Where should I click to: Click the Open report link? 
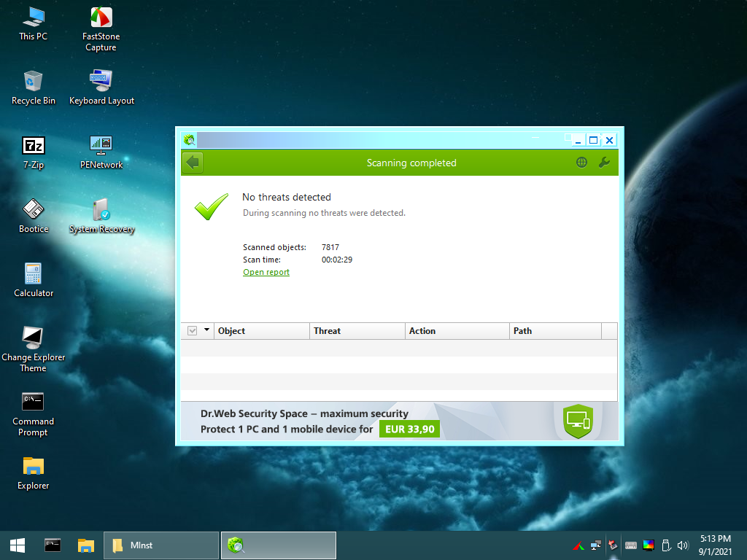[x=266, y=272]
